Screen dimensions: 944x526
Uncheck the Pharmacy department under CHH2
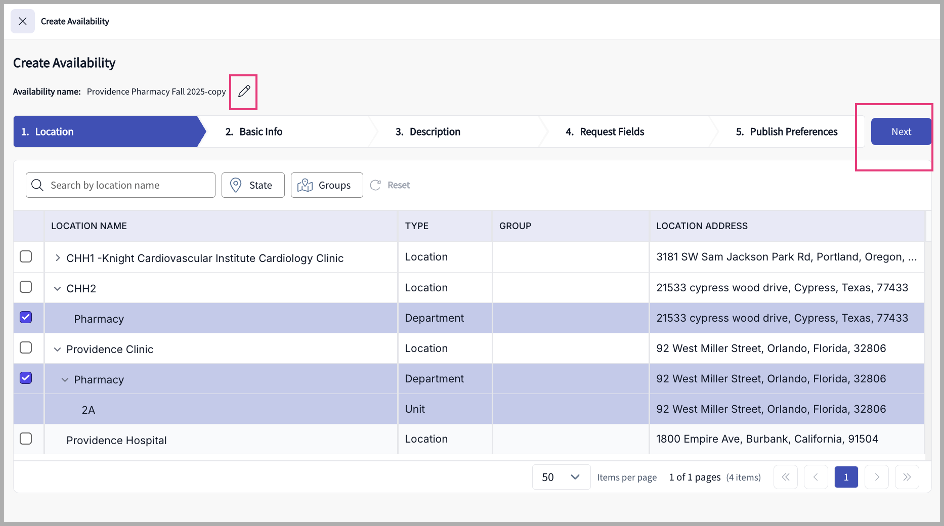tap(26, 318)
